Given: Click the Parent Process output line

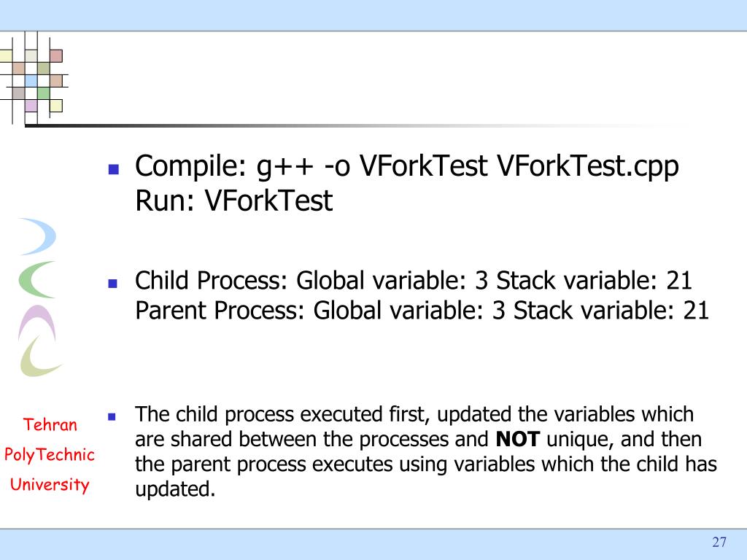Looking at the screenshot, I should click(422, 311).
